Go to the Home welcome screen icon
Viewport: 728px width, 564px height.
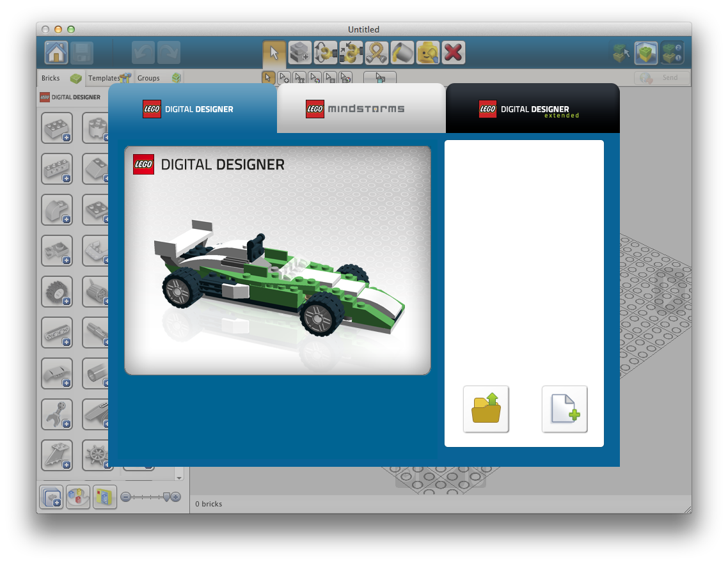click(56, 52)
